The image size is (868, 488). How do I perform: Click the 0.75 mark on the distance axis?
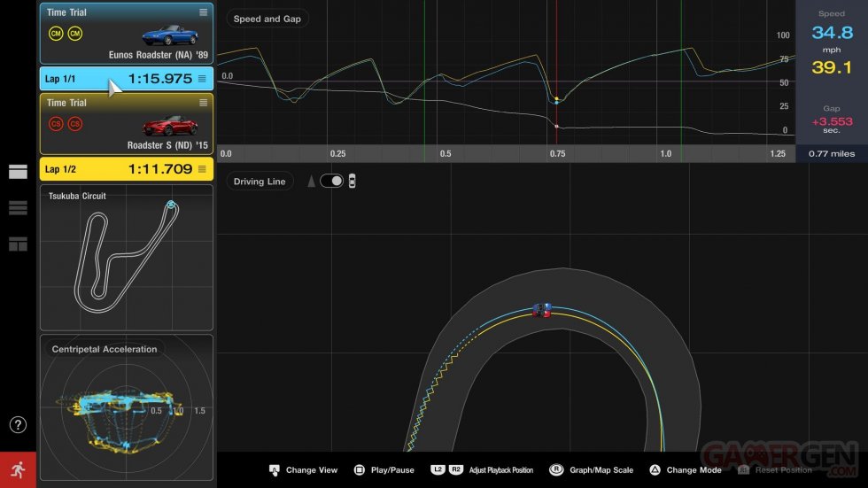557,153
